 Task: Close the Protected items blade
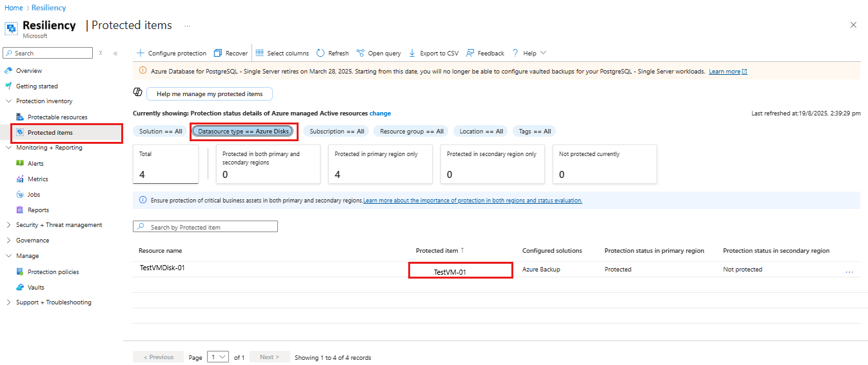(853, 25)
